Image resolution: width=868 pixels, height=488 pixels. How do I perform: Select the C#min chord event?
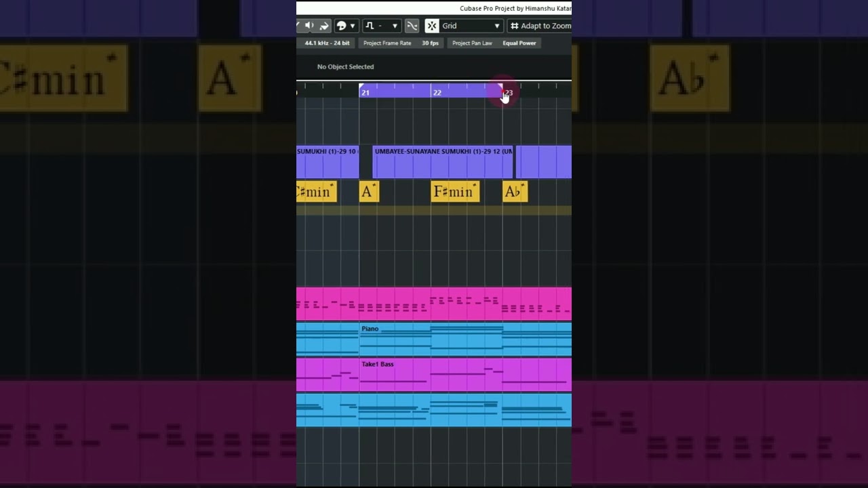(x=317, y=192)
